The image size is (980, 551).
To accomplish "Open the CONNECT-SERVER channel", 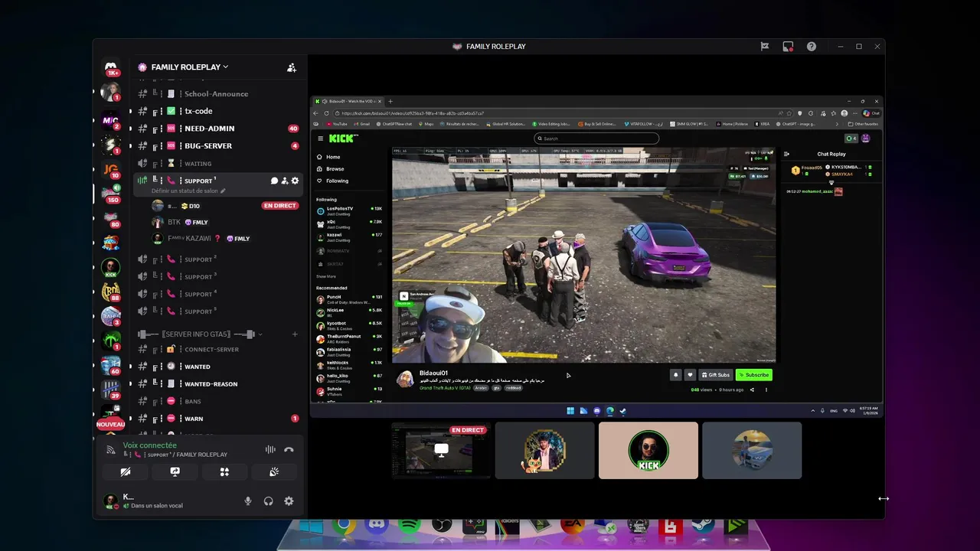I will click(217, 349).
